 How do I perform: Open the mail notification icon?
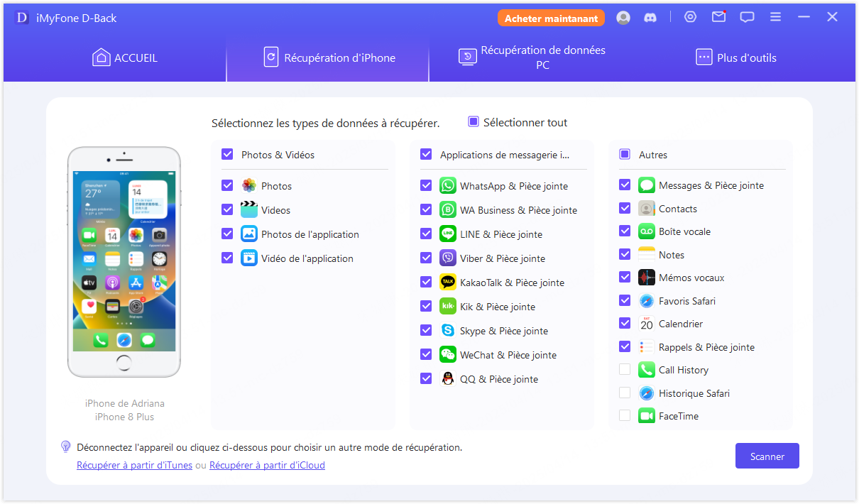coord(718,17)
